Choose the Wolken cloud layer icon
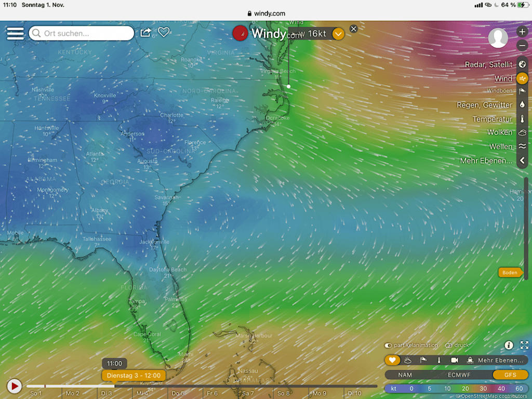 [522, 132]
